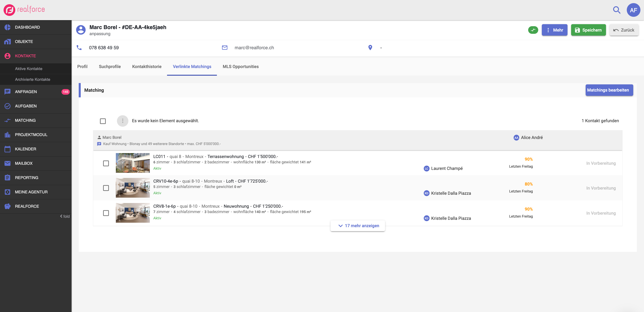
Task: Click the Matching arrows icon in sidebar
Action: click(x=8, y=120)
